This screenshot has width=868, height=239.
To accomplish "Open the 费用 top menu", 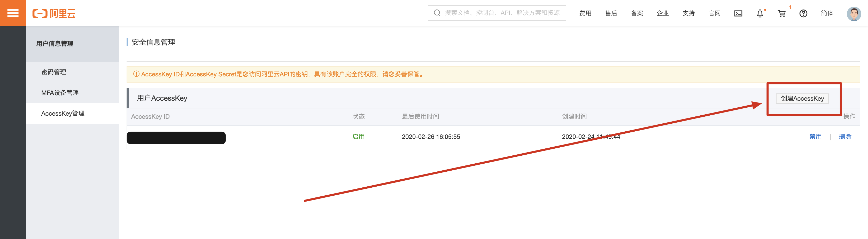I will click(585, 13).
